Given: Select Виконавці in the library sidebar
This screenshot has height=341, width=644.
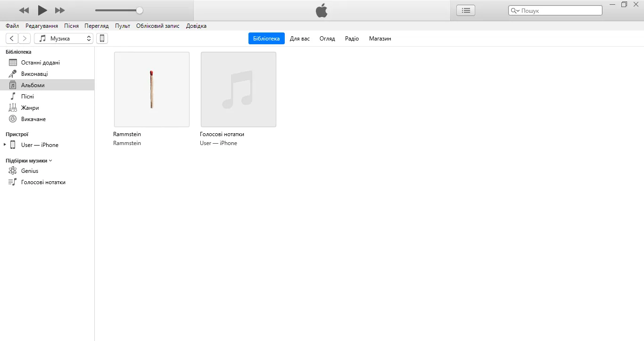Looking at the screenshot, I should click(x=34, y=74).
